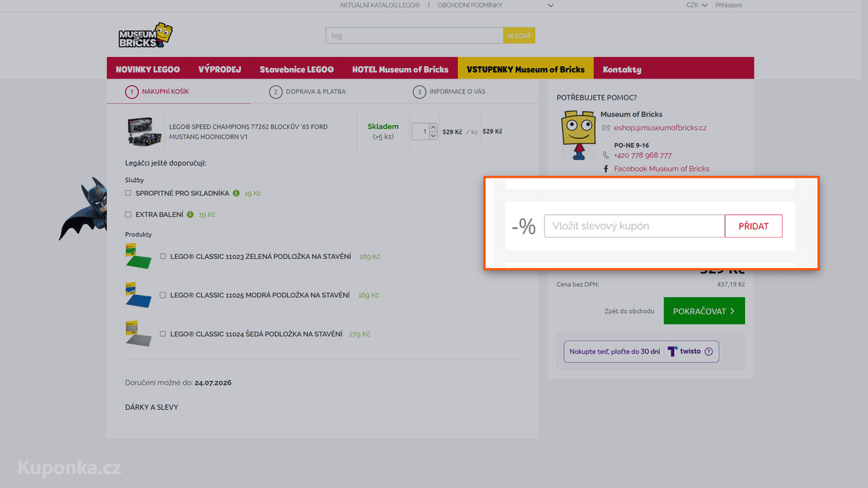Open the CZK currency dropdown
868x488 pixels.
pyautogui.click(x=697, y=5)
